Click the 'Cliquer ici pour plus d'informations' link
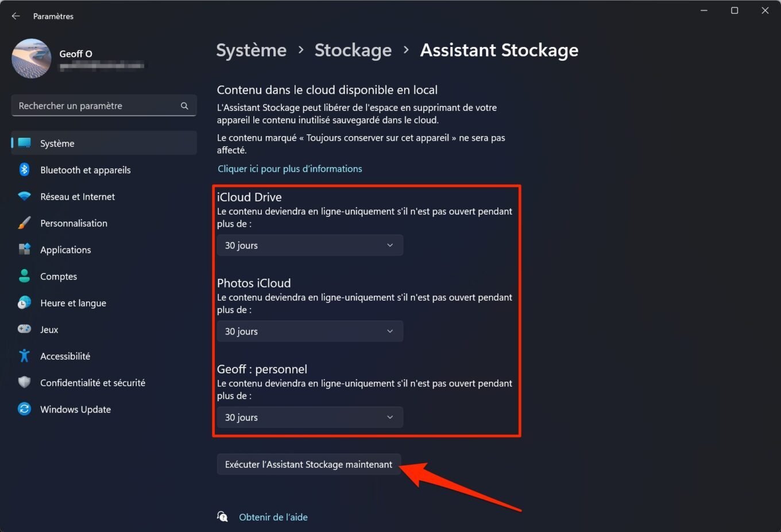781x532 pixels. pyautogui.click(x=289, y=169)
